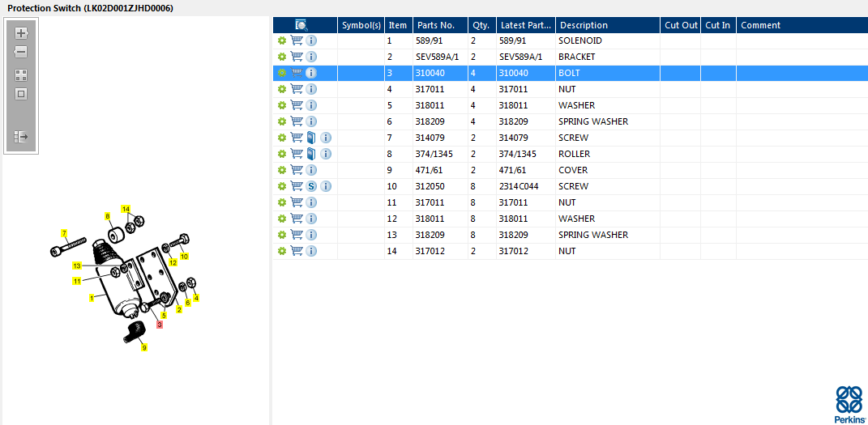Click the Comment column header
This screenshot has height=425, width=868.
(x=802, y=25)
